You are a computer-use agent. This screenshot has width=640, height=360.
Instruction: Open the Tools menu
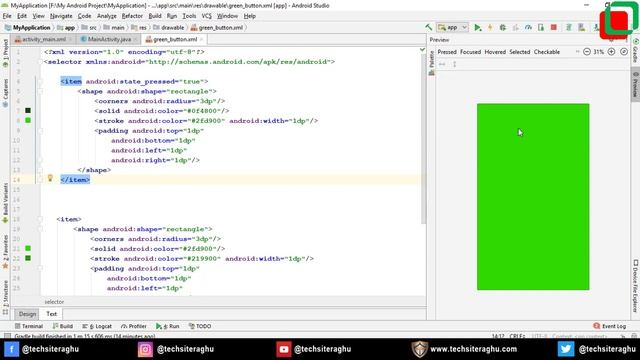189,16
